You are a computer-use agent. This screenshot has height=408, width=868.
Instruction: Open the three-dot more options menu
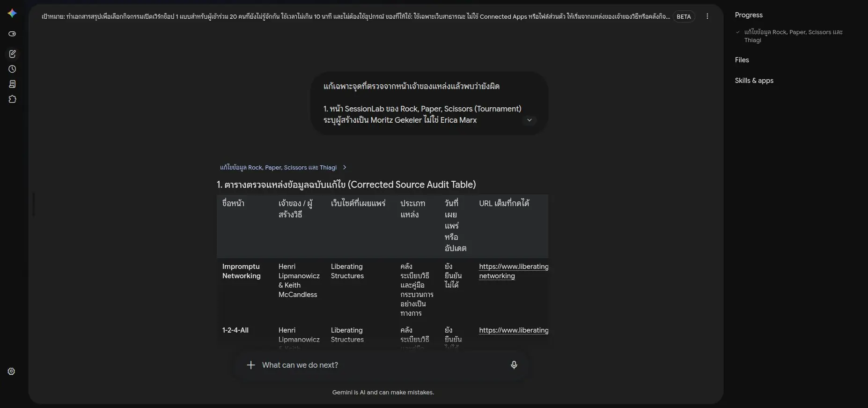pos(707,16)
